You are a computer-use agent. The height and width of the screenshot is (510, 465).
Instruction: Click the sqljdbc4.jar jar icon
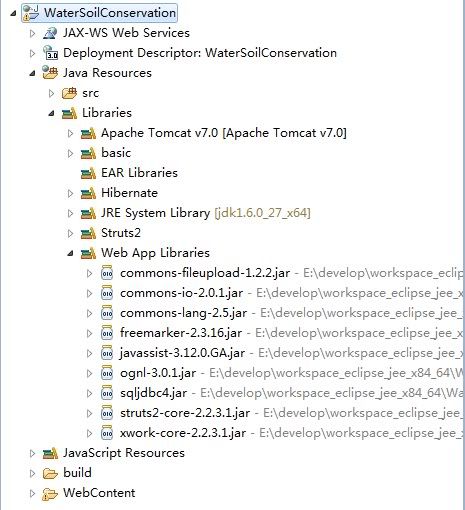tap(107, 393)
